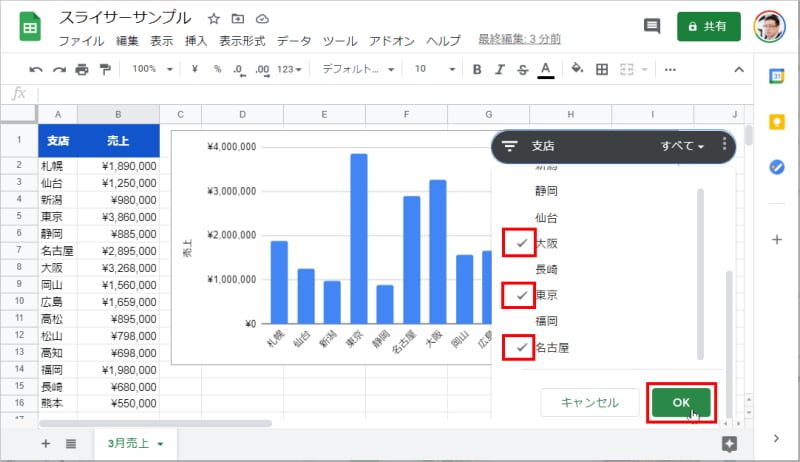Screen dimensions: 800x462
Task: Open the 最終編集 edit history link
Action: [519, 39]
